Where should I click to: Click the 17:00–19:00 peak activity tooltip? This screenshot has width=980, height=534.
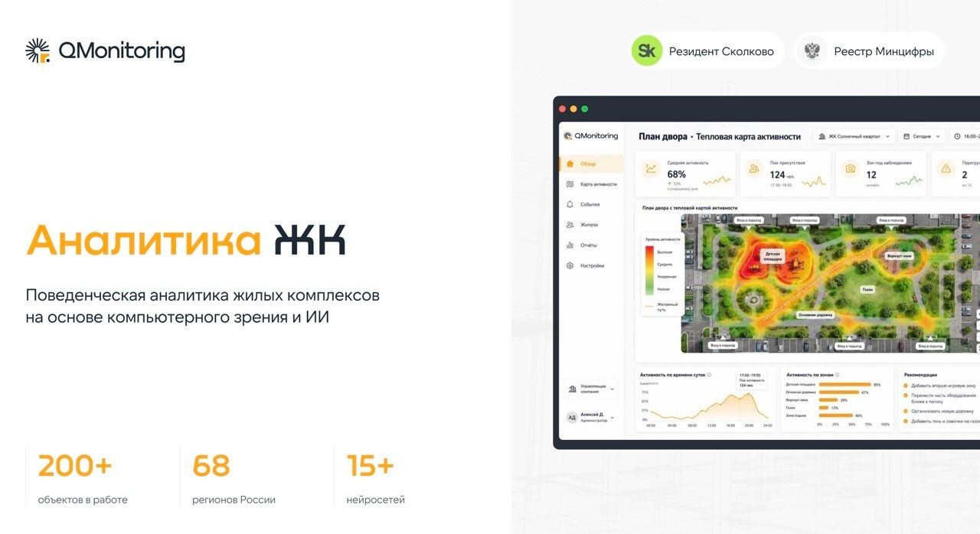pos(752,380)
